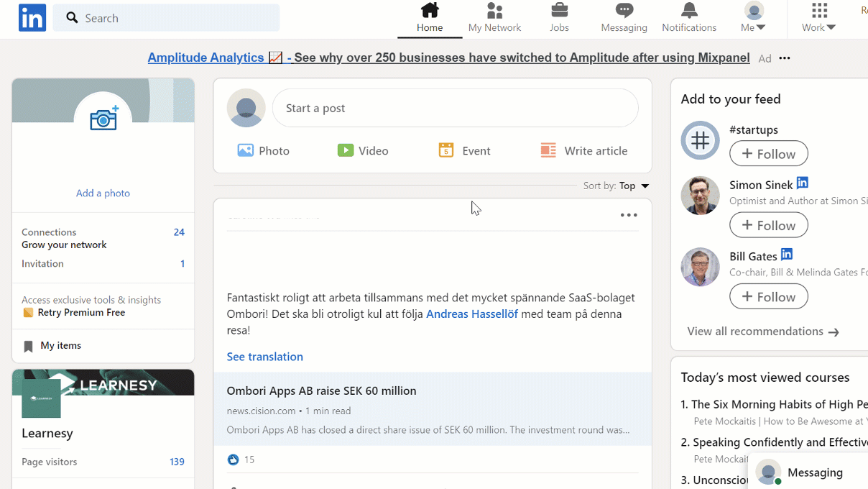Click the #startups hashtag name
Image resolution: width=868 pixels, height=489 pixels.
coord(754,129)
